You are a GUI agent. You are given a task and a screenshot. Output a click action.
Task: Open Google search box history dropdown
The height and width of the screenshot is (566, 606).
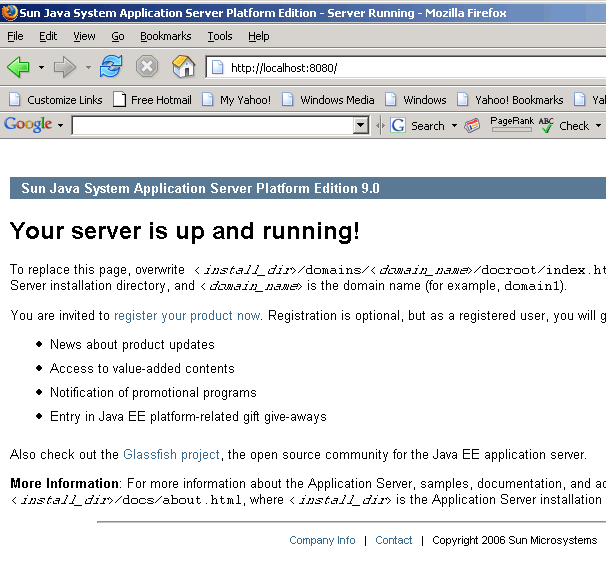coord(361,125)
